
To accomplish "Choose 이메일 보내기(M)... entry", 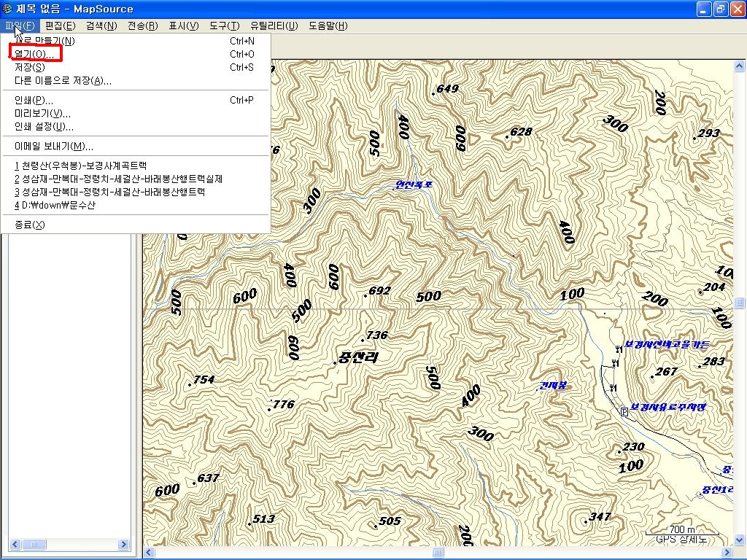I will click(136, 146).
